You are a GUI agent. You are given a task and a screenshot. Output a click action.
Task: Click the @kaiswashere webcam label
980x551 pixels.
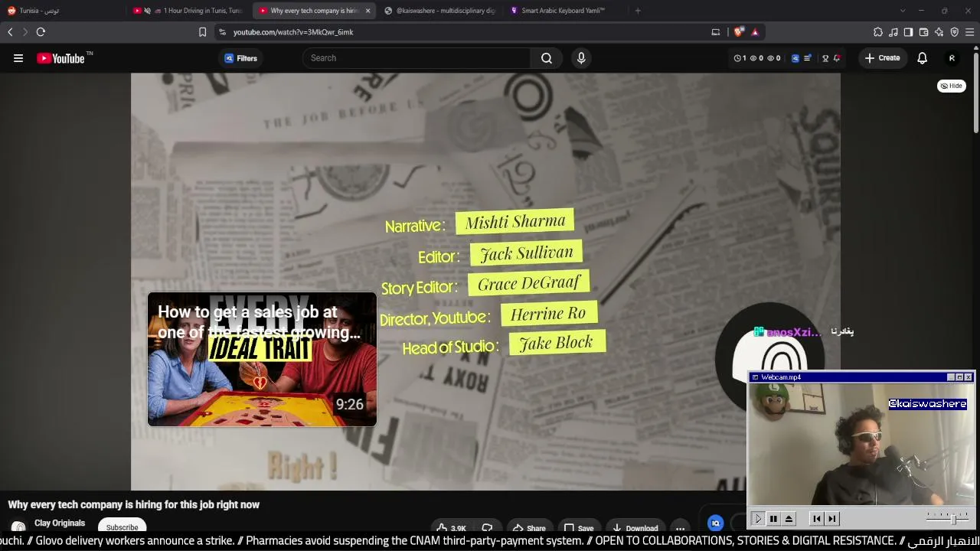pos(928,404)
